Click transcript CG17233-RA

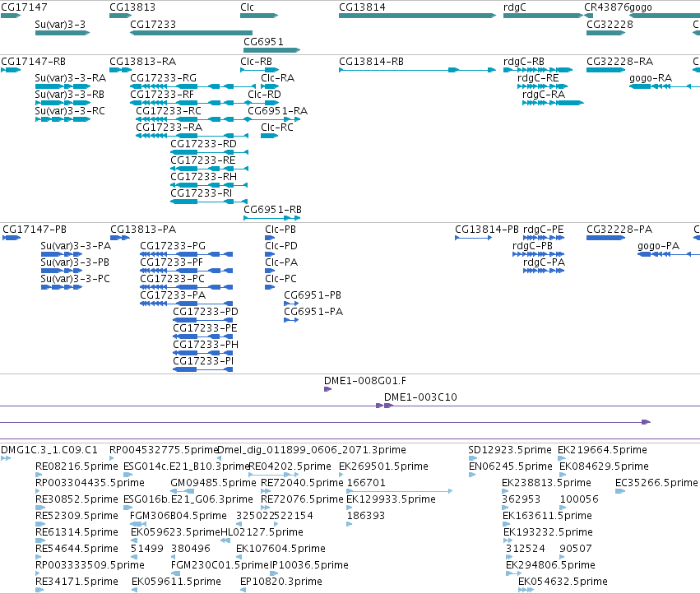point(192,136)
